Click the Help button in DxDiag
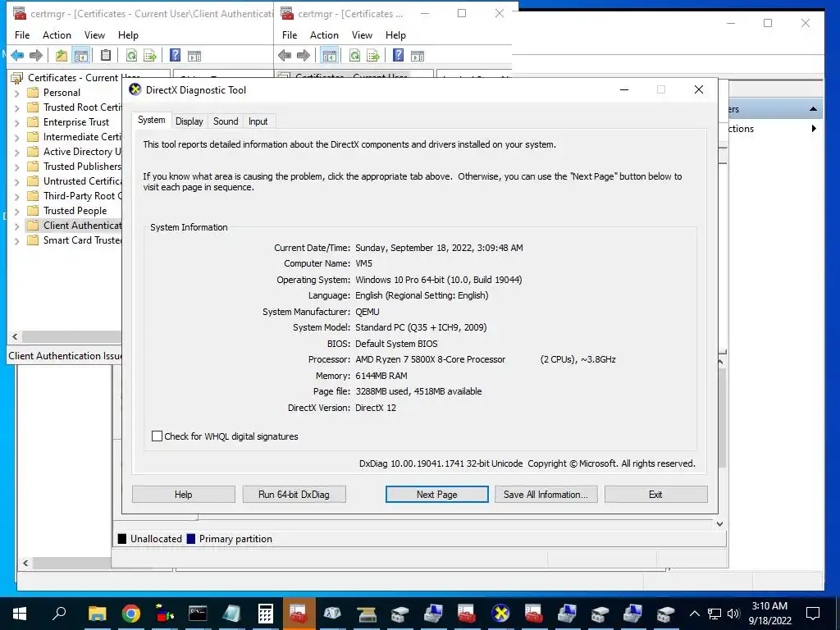Image resolution: width=840 pixels, height=630 pixels. click(183, 495)
